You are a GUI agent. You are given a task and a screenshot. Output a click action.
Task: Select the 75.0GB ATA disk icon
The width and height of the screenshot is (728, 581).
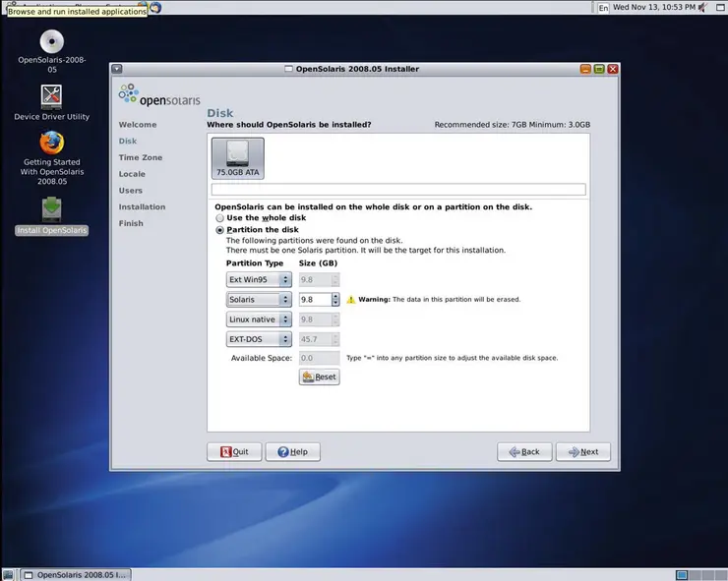point(237,158)
